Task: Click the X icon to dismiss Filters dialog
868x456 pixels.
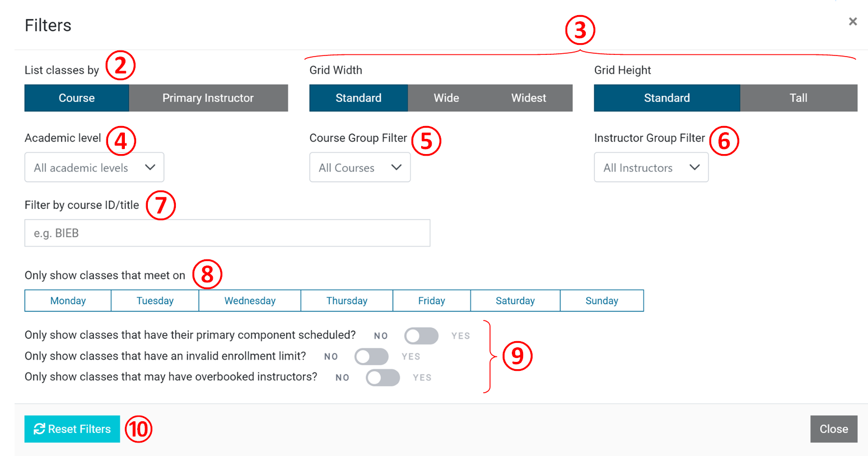Action: point(852,21)
